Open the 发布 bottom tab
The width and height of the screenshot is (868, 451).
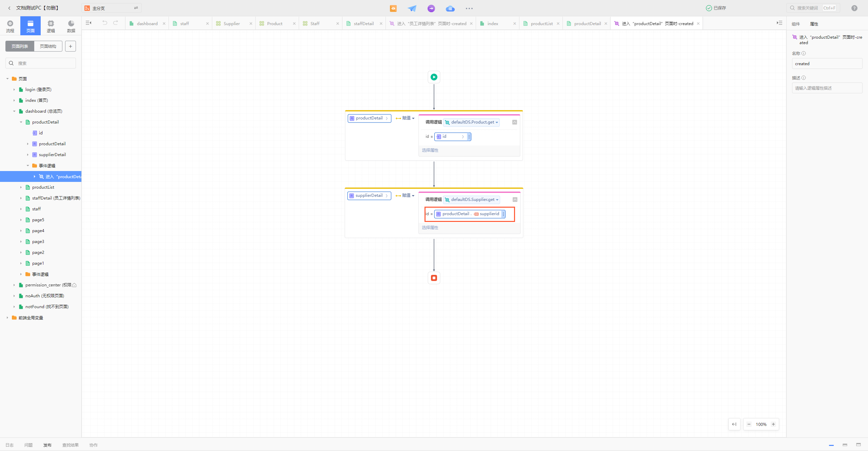pos(47,445)
